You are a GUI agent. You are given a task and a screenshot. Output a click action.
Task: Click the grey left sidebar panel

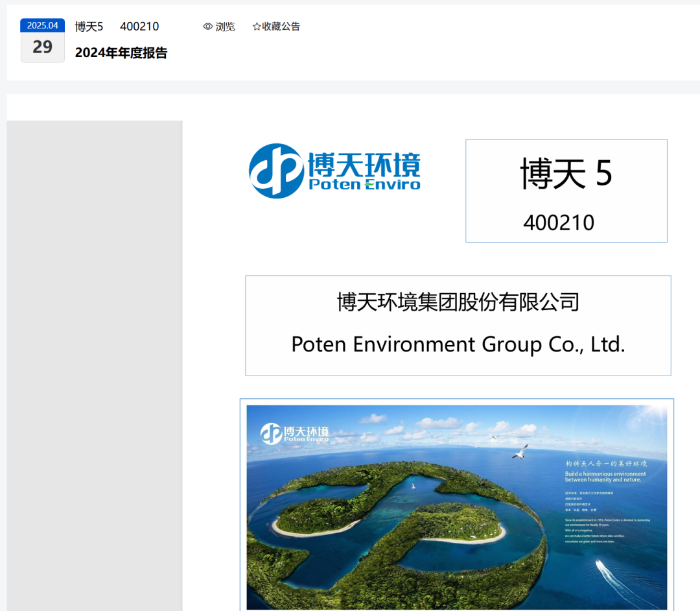click(95, 365)
